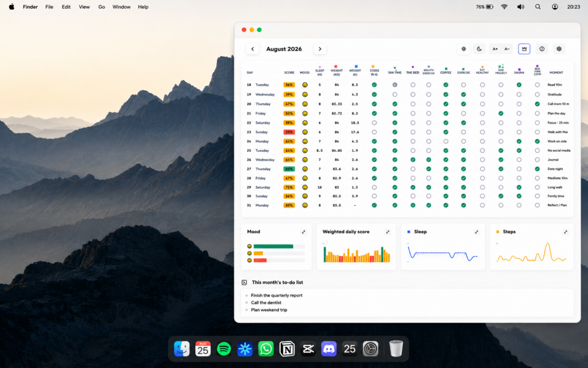
Task: Open the settings gear in the tracker toolbar
Action: click(559, 49)
